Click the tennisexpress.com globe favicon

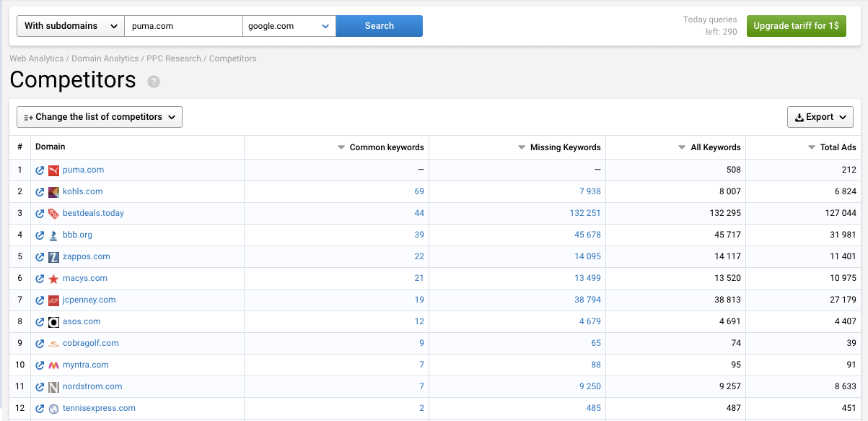tap(53, 409)
